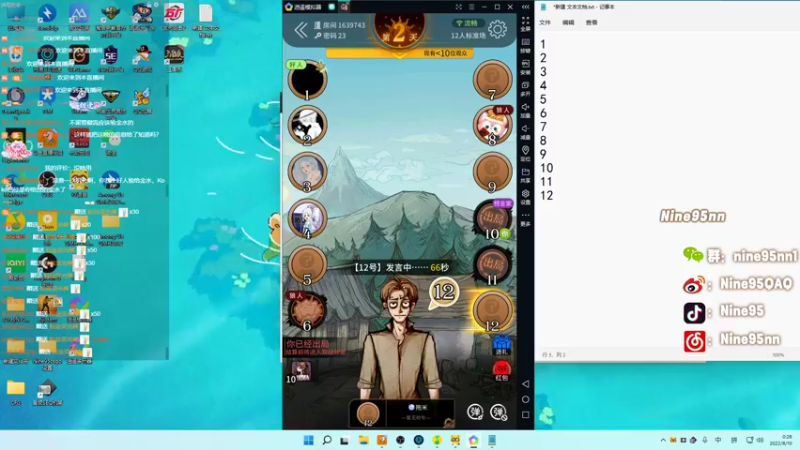Switch input language indicator 中
This screenshot has width=800, height=450.
point(718,440)
